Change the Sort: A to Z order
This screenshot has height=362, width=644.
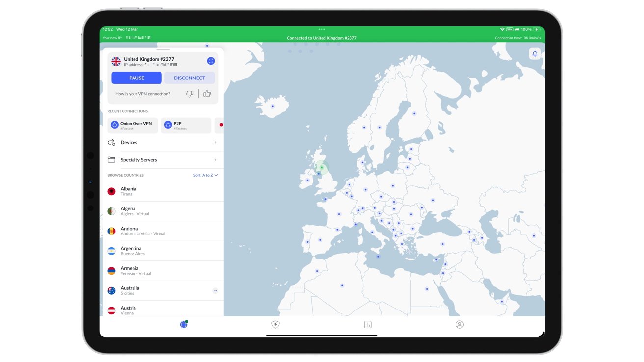click(x=206, y=175)
